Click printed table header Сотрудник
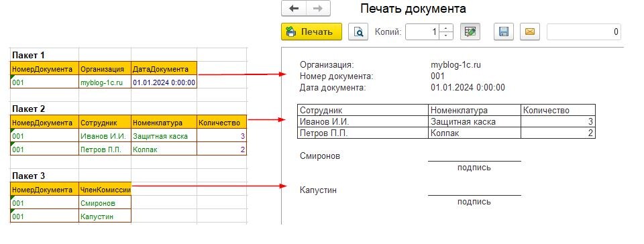This screenshot has width=644, height=244. click(363, 111)
